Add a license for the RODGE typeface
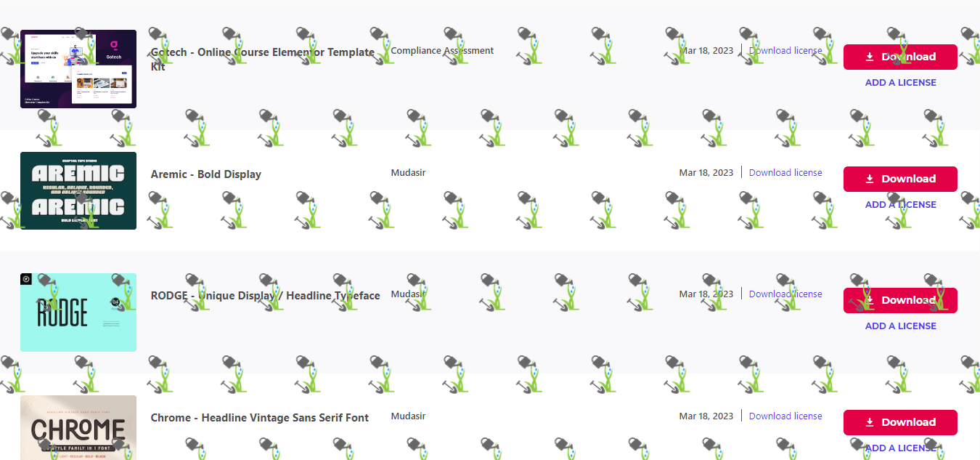The image size is (980, 460). coord(900,326)
